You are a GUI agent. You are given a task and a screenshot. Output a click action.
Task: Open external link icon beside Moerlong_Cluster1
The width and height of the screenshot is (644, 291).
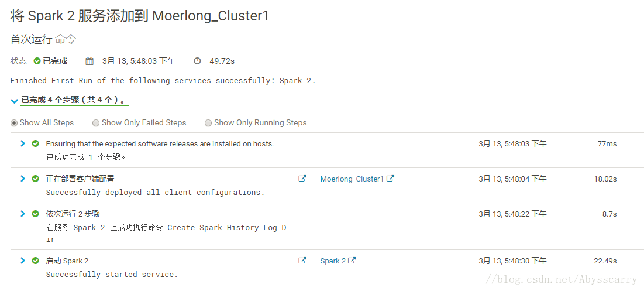click(x=391, y=179)
